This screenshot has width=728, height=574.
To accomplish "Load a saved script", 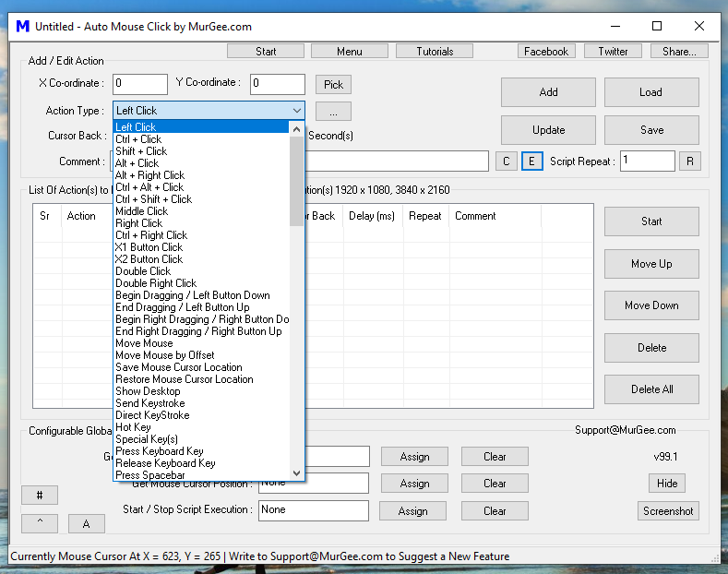I will 651,92.
